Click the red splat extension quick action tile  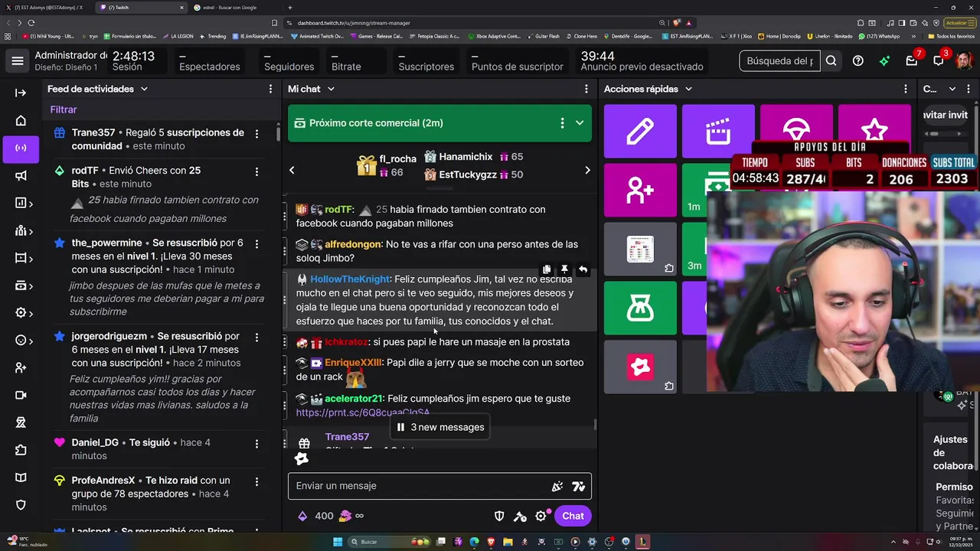pos(640,367)
